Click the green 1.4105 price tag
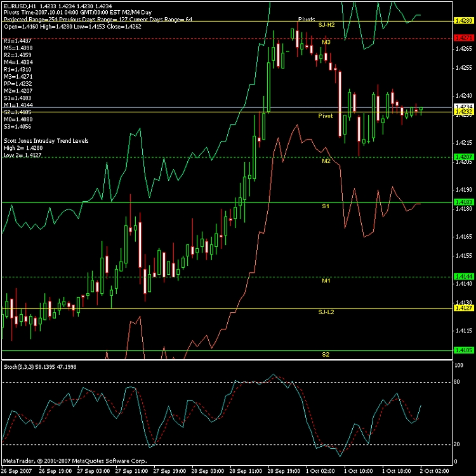The image size is (476, 476). (x=463, y=350)
